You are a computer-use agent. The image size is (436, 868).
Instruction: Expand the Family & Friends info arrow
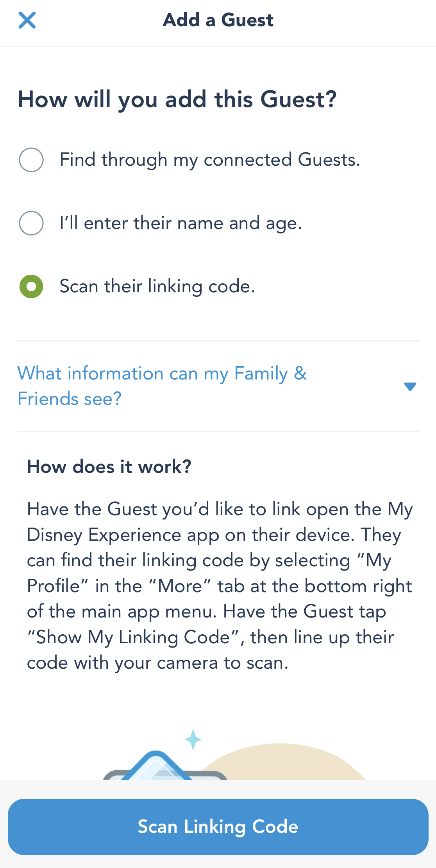pos(410,387)
